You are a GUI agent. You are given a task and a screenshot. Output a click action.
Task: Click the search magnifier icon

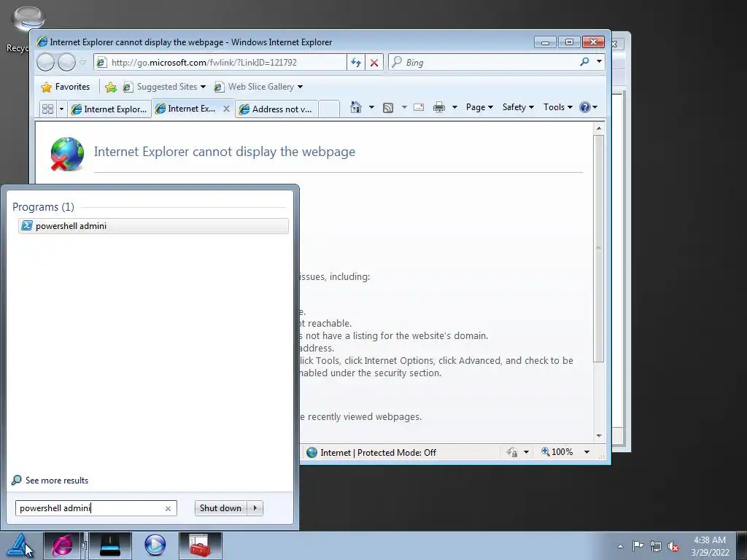pyautogui.click(x=584, y=61)
